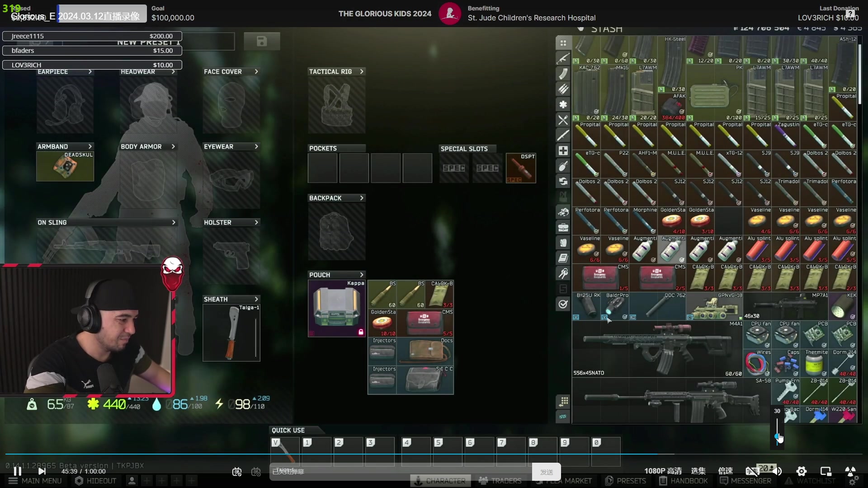Viewport: 868px width, 488px height.
Task: Select the Taiga-1 machete in sheath slot
Action: coord(231,333)
